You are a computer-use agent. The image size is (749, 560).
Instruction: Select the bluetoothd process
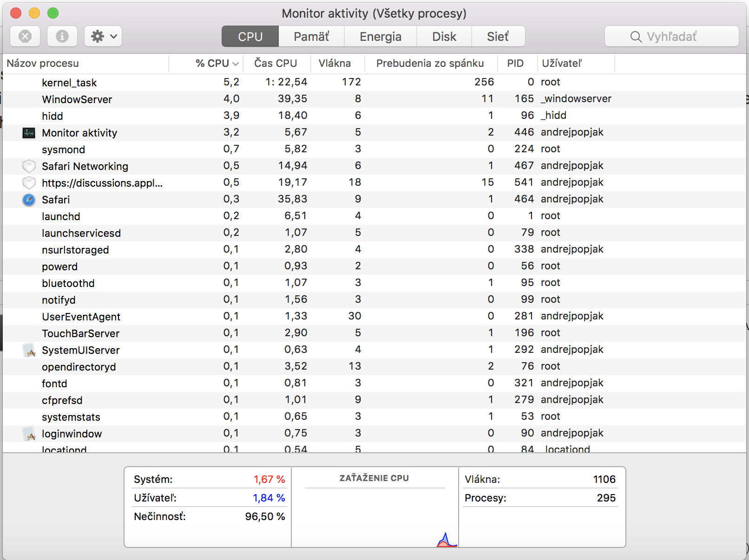coord(374,283)
